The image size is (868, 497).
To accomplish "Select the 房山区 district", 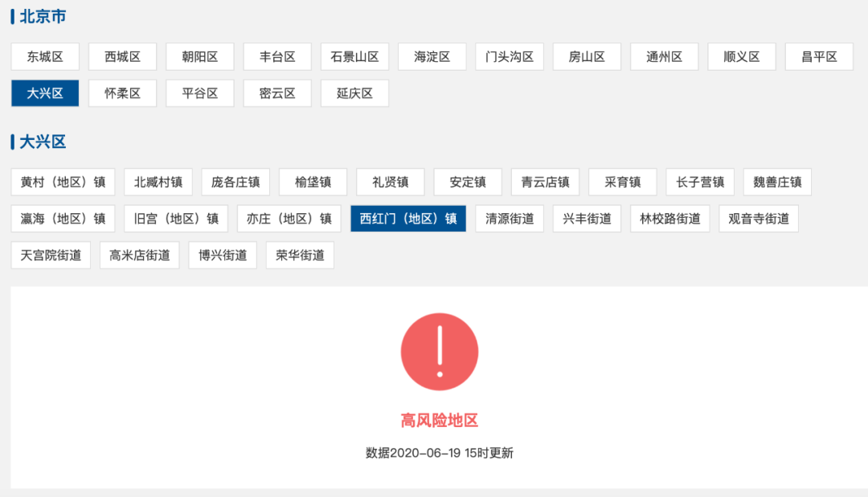I will (587, 56).
